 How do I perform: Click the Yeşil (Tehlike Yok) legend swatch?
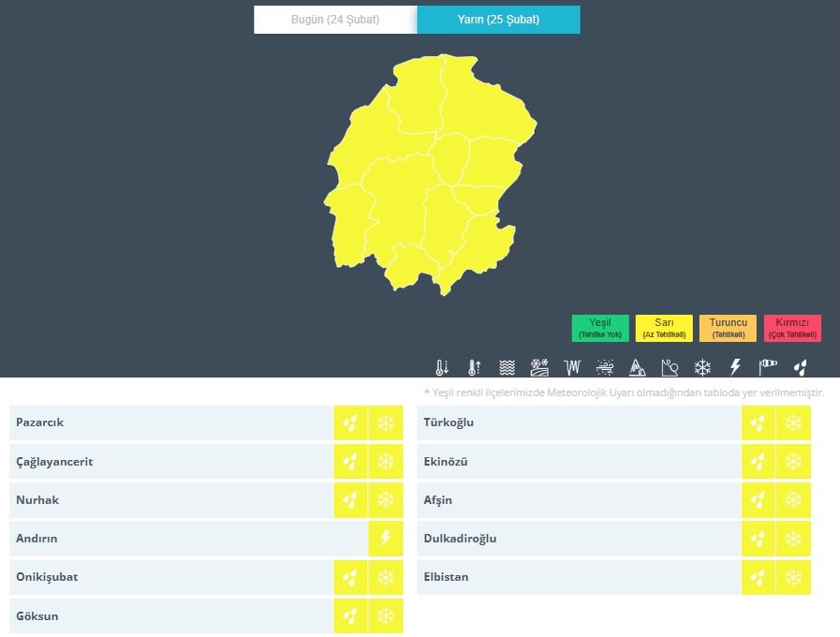(600, 328)
